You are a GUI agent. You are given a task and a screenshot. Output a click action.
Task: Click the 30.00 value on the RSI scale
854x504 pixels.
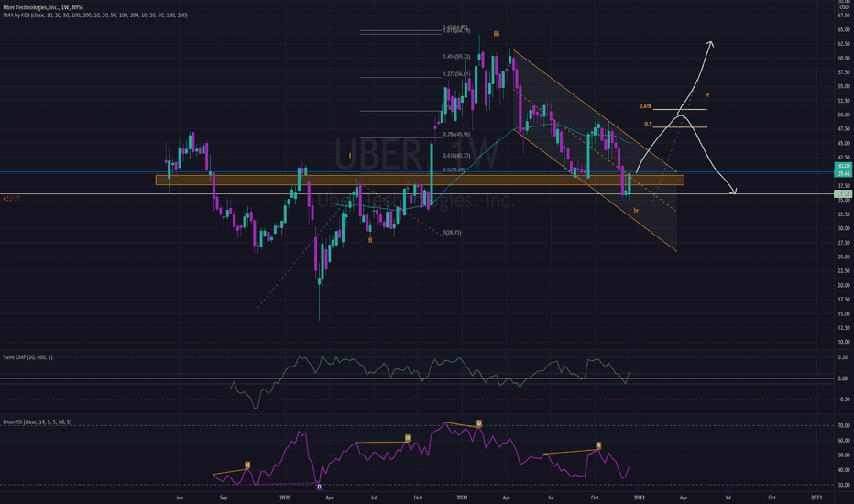844,485
